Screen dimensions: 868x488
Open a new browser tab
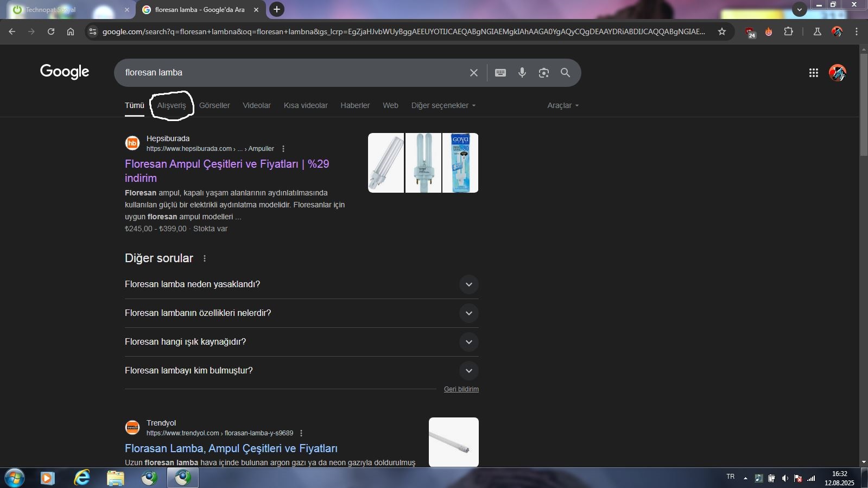277,9
